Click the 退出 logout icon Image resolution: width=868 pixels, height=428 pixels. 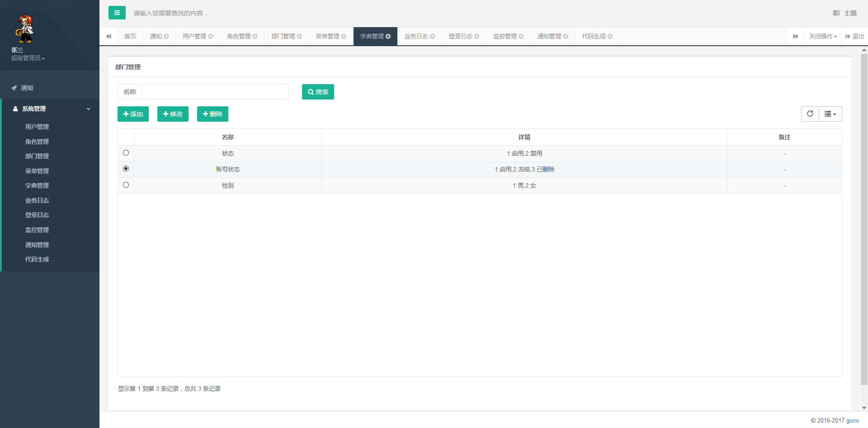point(848,37)
